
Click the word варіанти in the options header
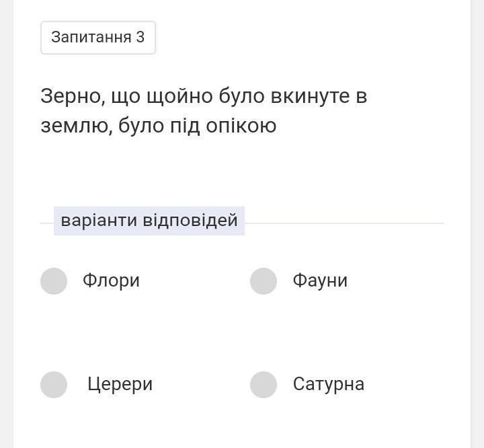pos(99,221)
